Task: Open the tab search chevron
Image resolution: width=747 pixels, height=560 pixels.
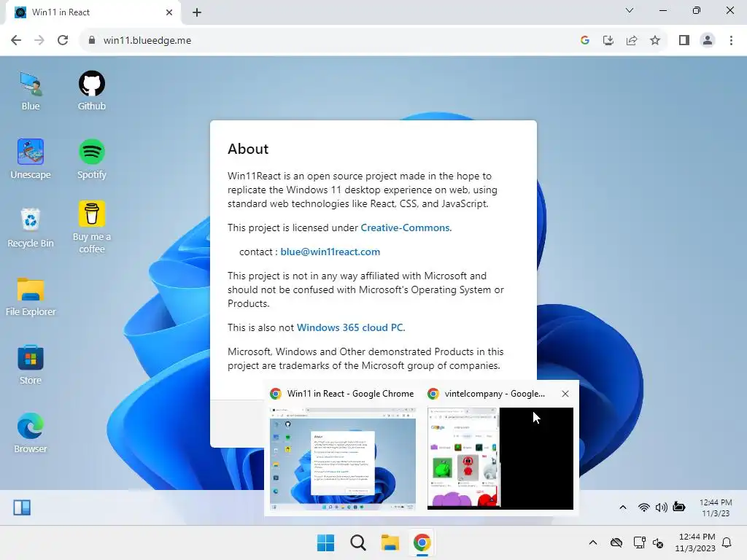Action: pos(630,10)
